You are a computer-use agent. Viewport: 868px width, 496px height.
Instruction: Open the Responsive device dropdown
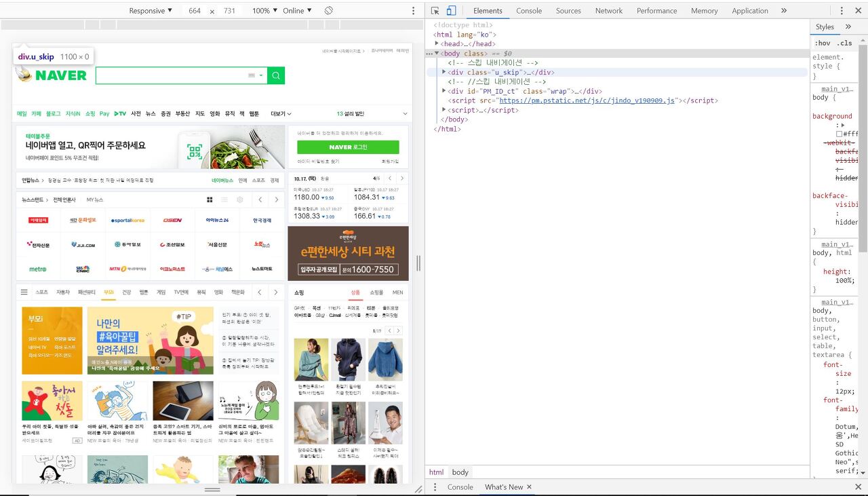click(151, 10)
